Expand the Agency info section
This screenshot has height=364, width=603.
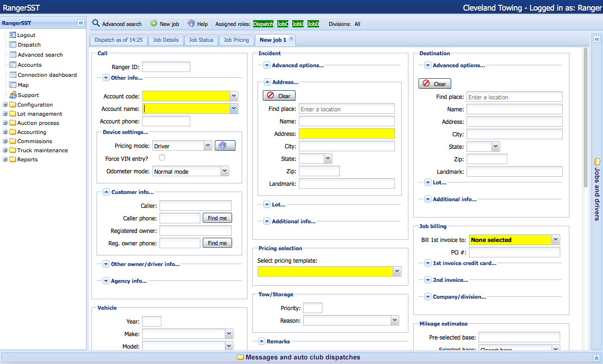click(x=106, y=281)
